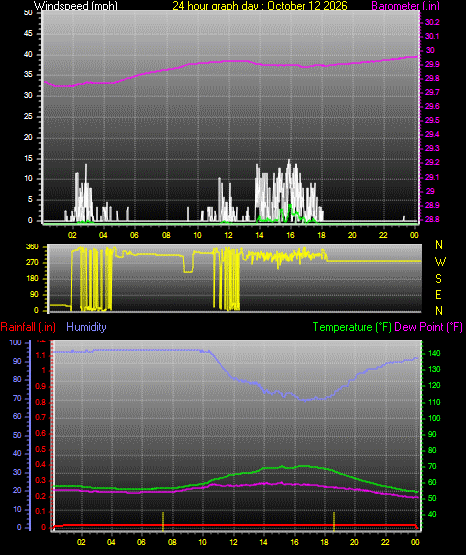Click the "Windspeed (mph)" chart title
The width and height of the screenshot is (466, 555).
[76, 6]
